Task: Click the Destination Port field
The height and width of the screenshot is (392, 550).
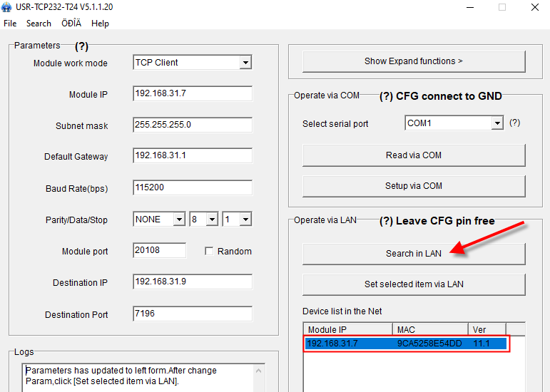Action: [x=193, y=314]
